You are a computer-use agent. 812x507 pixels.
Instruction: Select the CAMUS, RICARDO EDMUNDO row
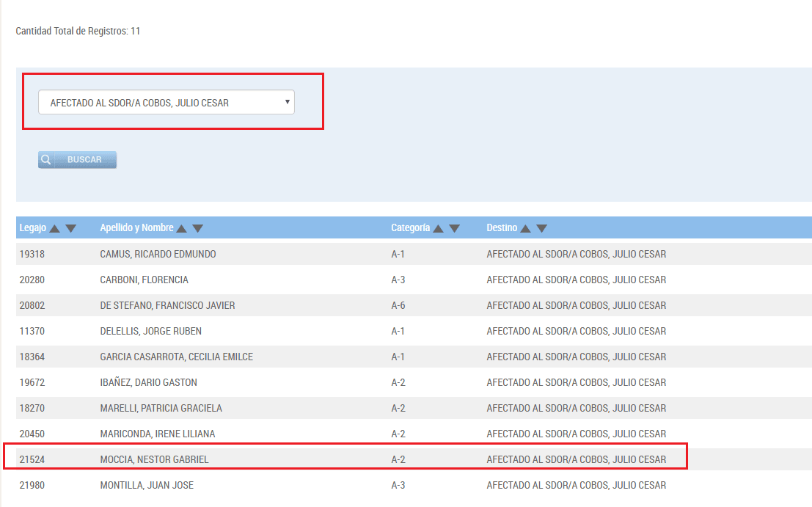158,255
